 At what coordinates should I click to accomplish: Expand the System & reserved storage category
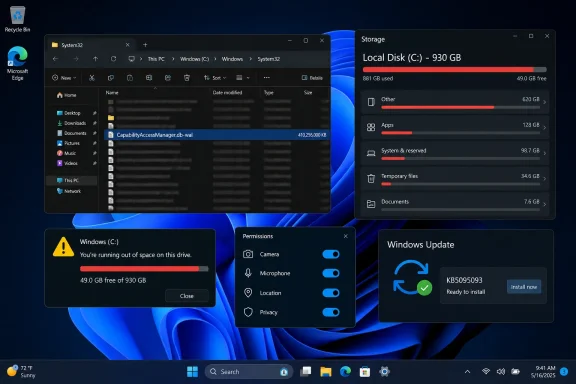(x=455, y=153)
